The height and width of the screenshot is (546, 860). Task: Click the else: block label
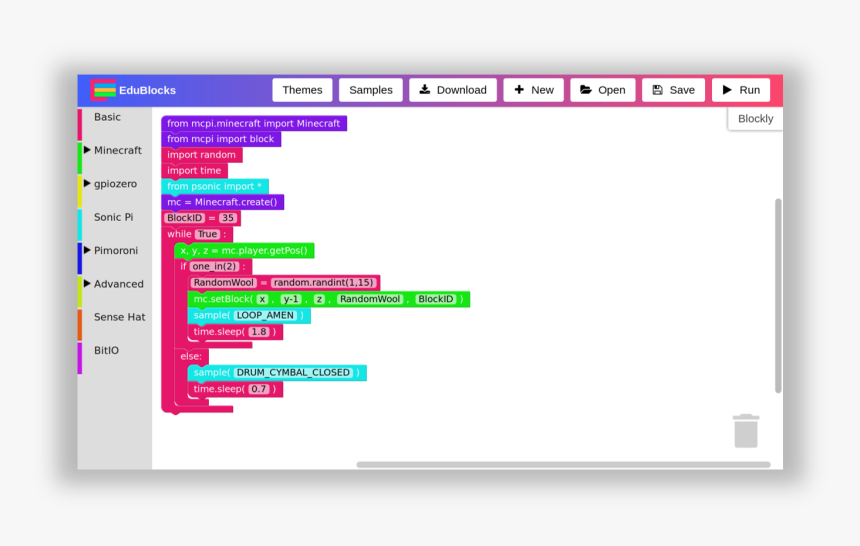(191, 356)
